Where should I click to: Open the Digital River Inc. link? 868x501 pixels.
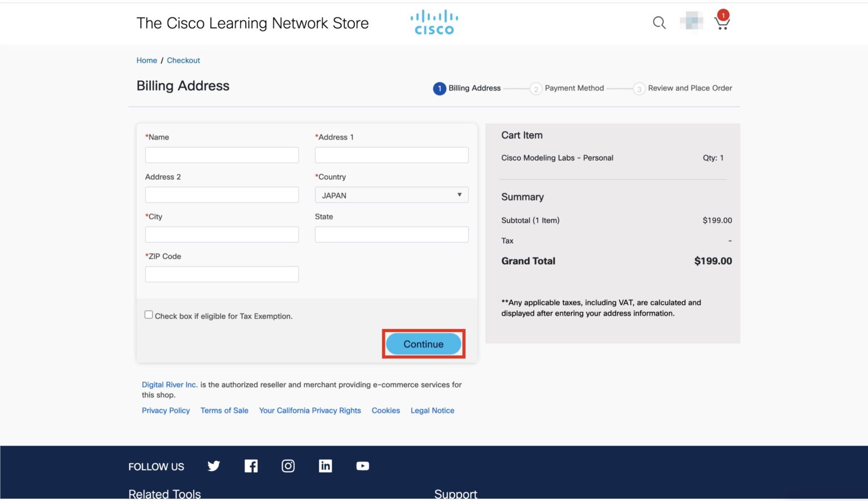(170, 385)
